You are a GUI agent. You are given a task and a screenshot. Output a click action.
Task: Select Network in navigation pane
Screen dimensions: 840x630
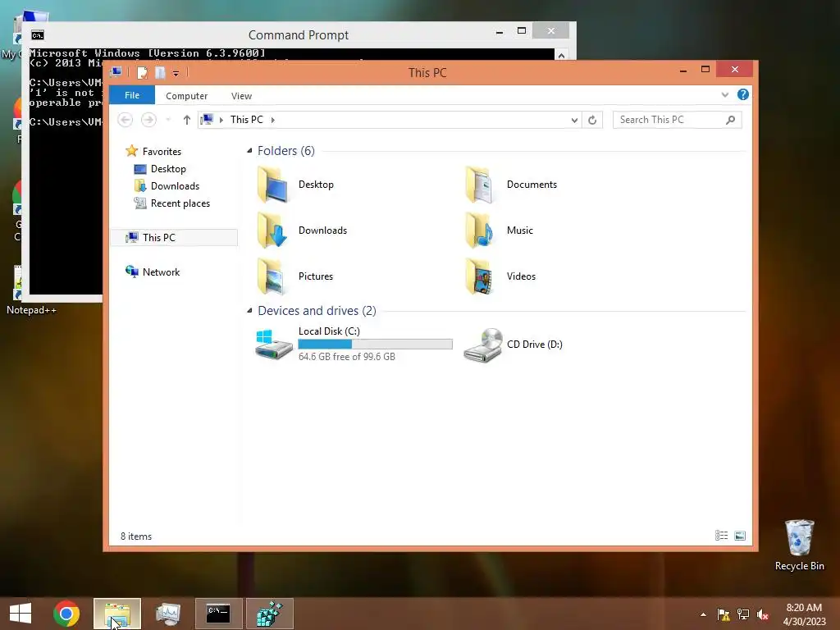pyautogui.click(x=153, y=272)
